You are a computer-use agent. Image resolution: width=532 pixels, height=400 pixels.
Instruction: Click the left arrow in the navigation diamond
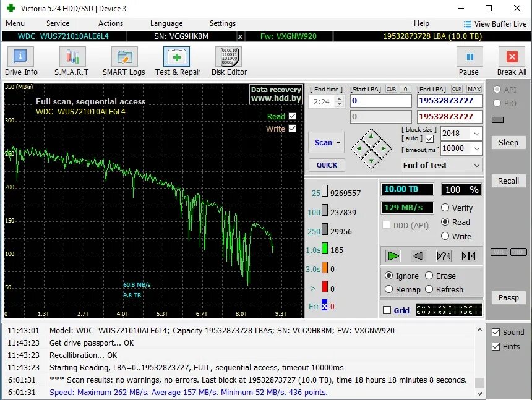(x=359, y=148)
